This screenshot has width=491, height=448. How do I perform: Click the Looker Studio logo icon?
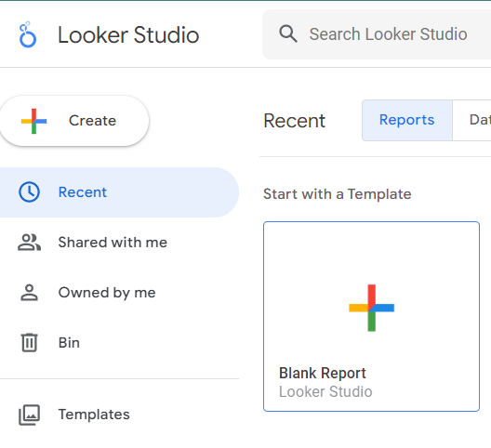(28, 34)
